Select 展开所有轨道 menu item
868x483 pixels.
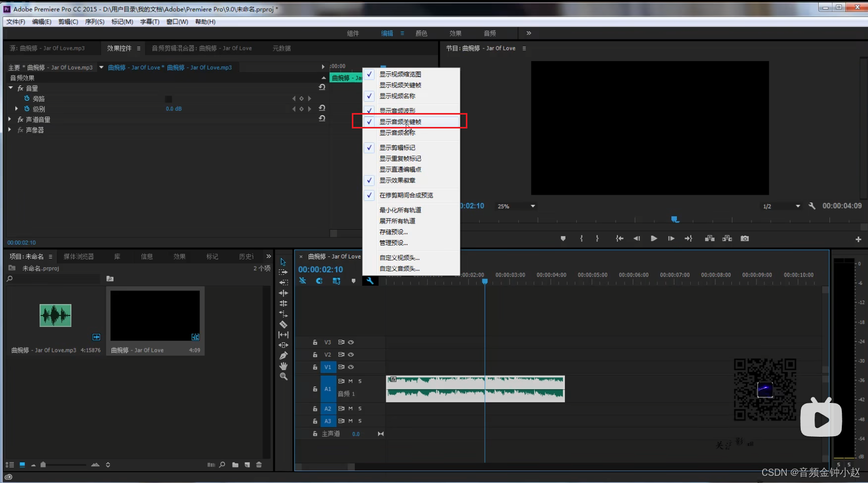[x=411, y=221]
